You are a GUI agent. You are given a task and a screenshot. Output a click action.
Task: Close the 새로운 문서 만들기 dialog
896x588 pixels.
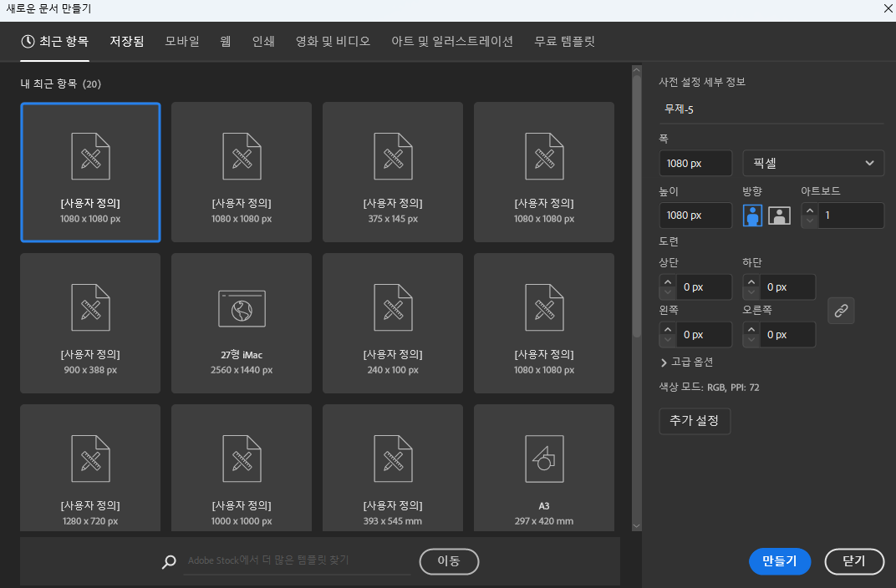pos(888,8)
